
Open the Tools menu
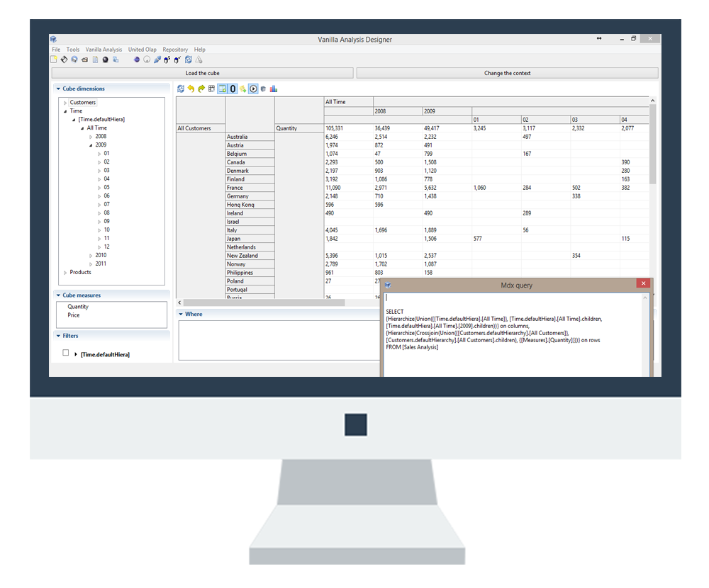point(73,50)
